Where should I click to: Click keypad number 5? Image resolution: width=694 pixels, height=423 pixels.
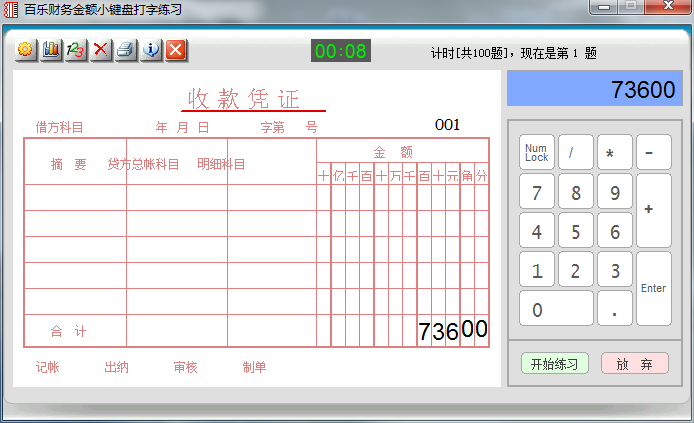pos(575,231)
